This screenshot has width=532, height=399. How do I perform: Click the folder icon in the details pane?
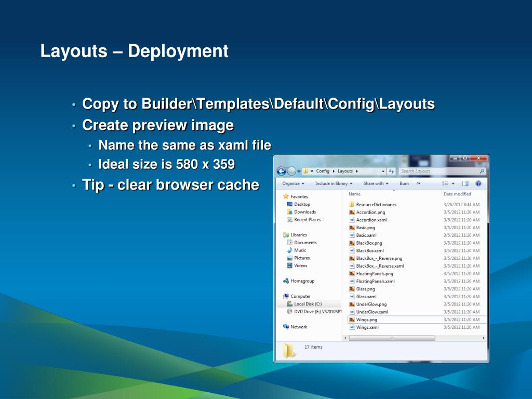289,351
